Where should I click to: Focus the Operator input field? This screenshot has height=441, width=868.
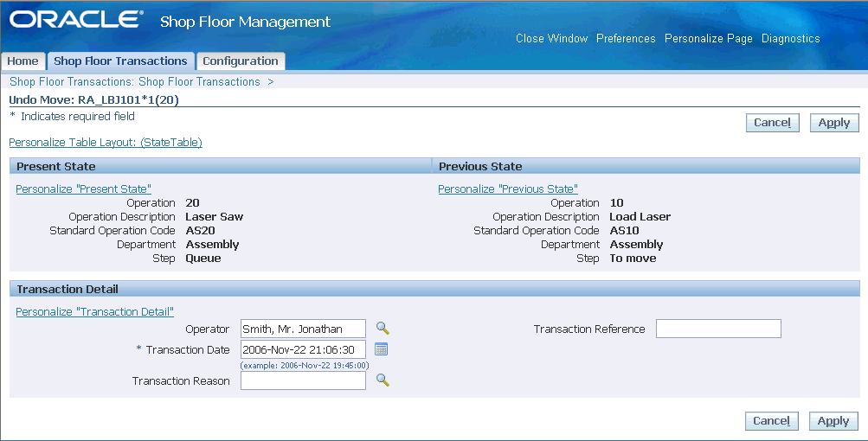[x=304, y=329]
